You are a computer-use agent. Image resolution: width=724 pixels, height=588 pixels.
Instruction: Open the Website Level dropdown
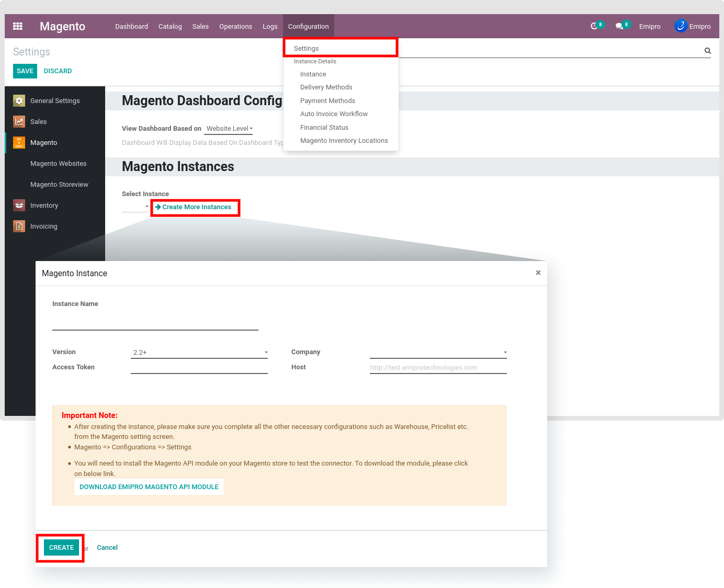tap(230, 129)
